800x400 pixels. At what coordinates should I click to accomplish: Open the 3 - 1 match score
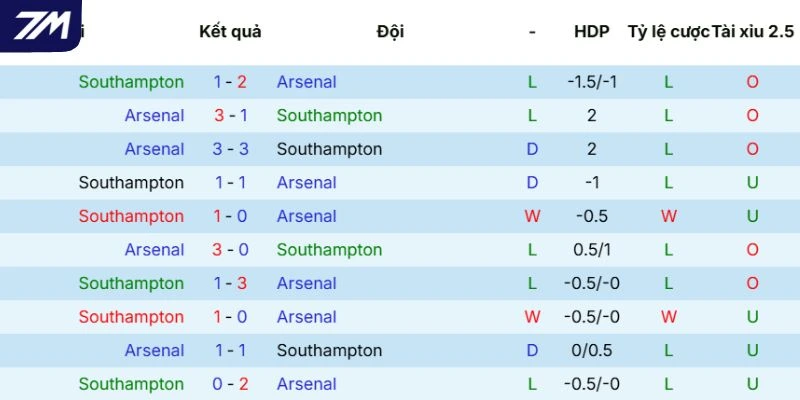pyautogui.click(x=230, y=116)
